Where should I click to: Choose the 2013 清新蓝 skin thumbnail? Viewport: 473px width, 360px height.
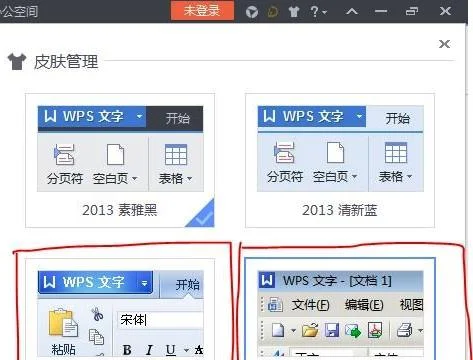tap(340, 161)
